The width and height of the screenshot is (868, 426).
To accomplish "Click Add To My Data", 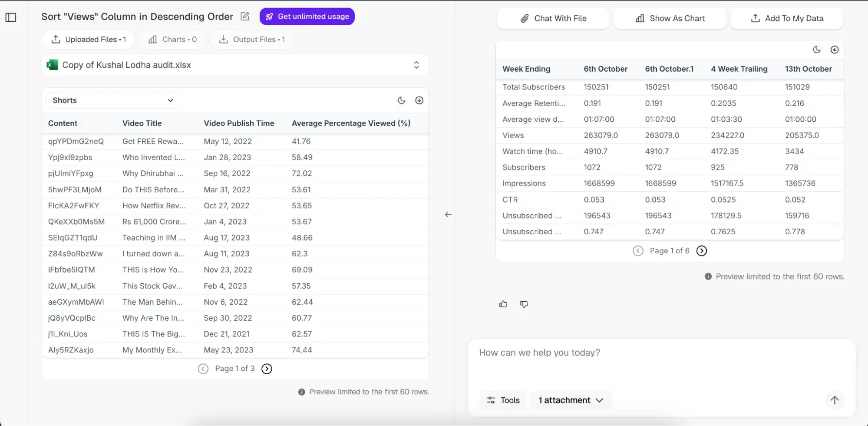I will [x=786, y=18].
